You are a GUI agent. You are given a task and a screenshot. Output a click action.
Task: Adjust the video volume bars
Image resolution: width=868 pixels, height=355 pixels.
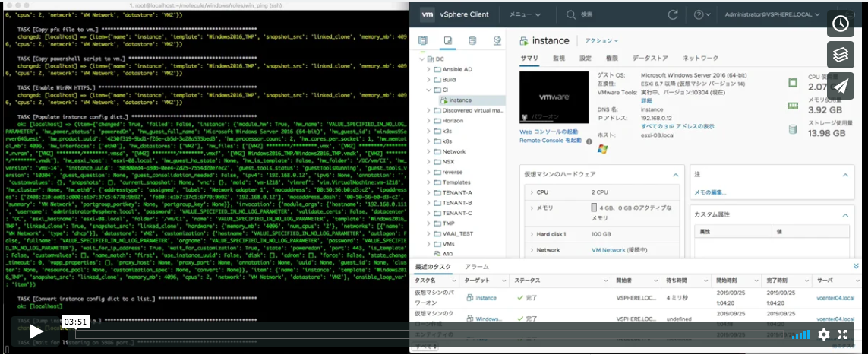pos(800,334)
